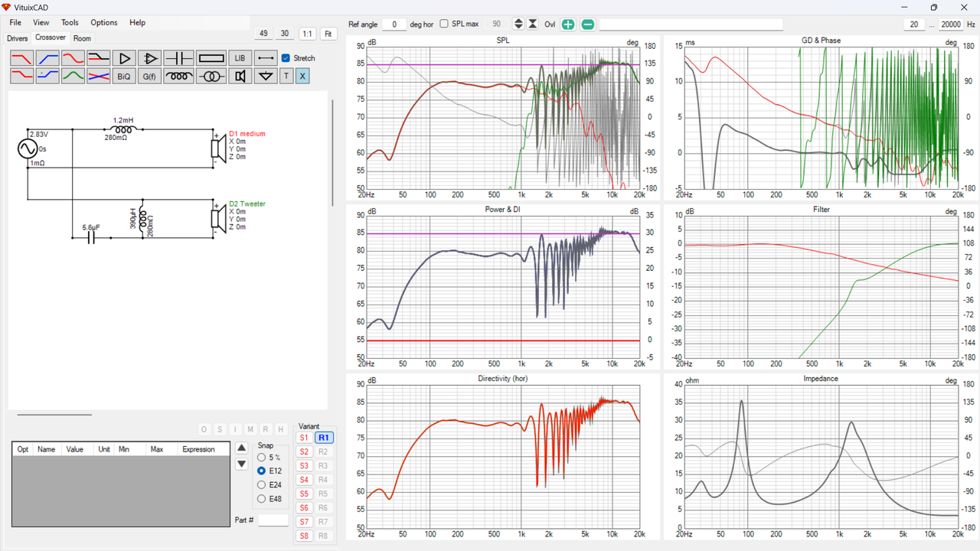Select the D1 medium driver label
Viewport: 980px width, 551px height.
[x=247, y=134]
